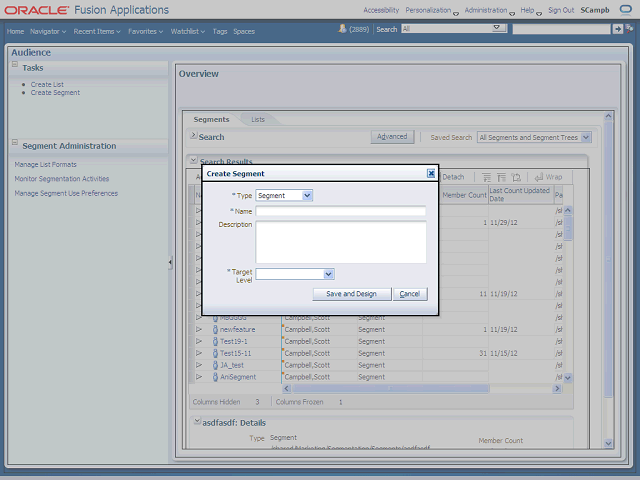Sort by Member Count column header
This screenshot has width=640, height=480.
(x=464, y=195)
